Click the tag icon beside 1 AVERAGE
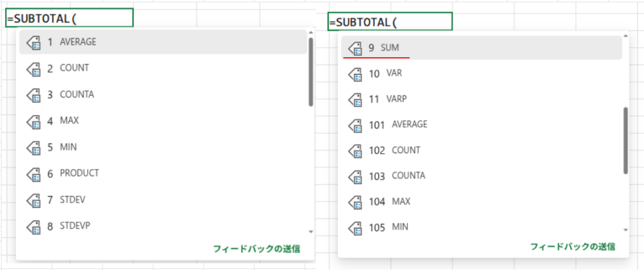This screenshot has height=270, width=644. (x=34, y=42)
